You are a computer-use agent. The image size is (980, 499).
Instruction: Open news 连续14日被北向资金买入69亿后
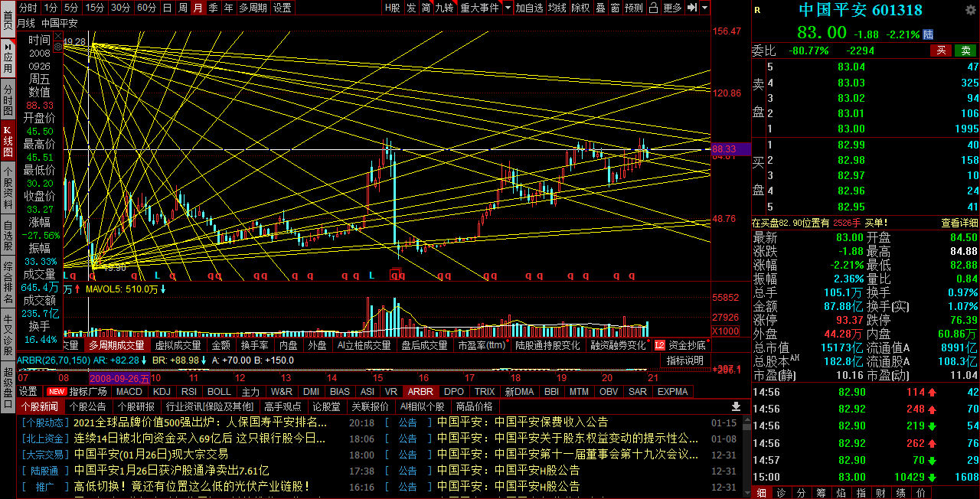point(200,439)
